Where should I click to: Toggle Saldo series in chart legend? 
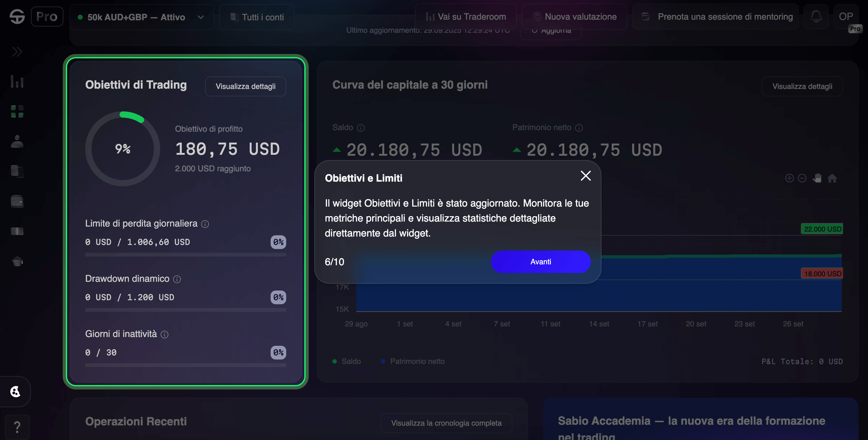pos(346,361)
